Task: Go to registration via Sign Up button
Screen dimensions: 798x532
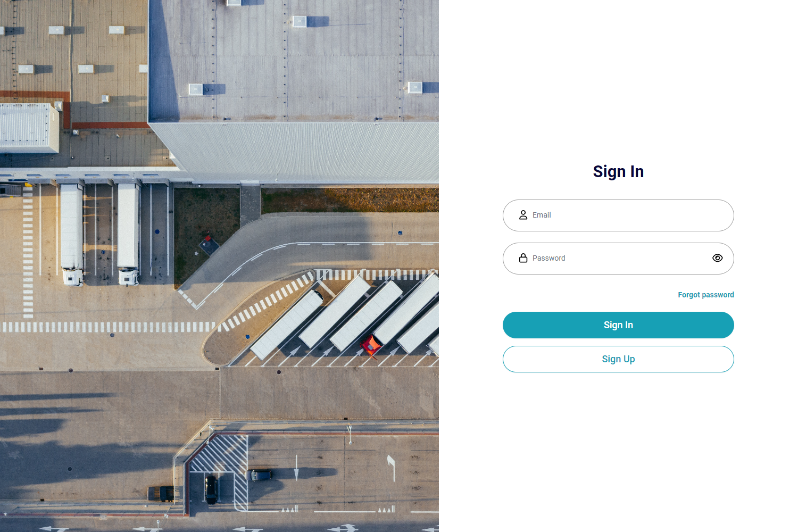Action: click(618, 359)
